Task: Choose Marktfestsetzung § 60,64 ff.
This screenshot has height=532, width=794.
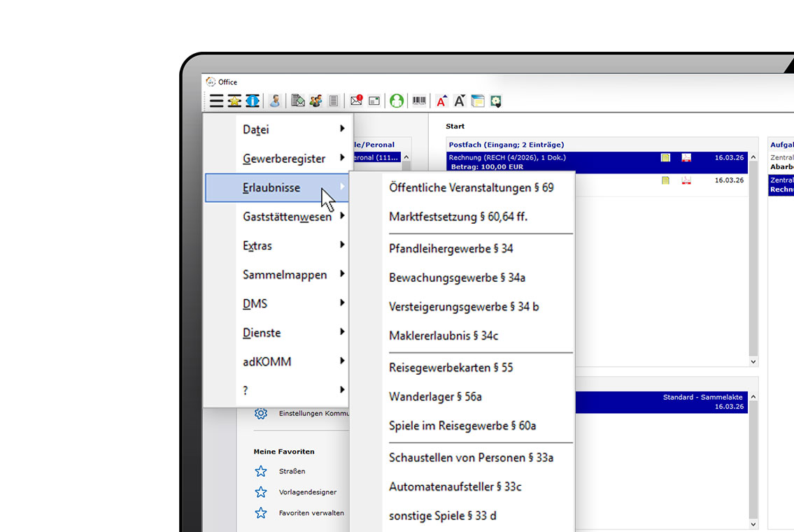Action: pyautogui.click(x=458, y=217)
